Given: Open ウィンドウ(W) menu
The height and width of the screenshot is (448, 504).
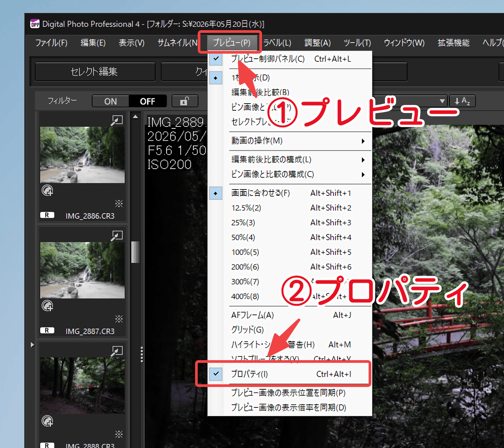Looking at the screenshot, I should click(x=404, y=43).
